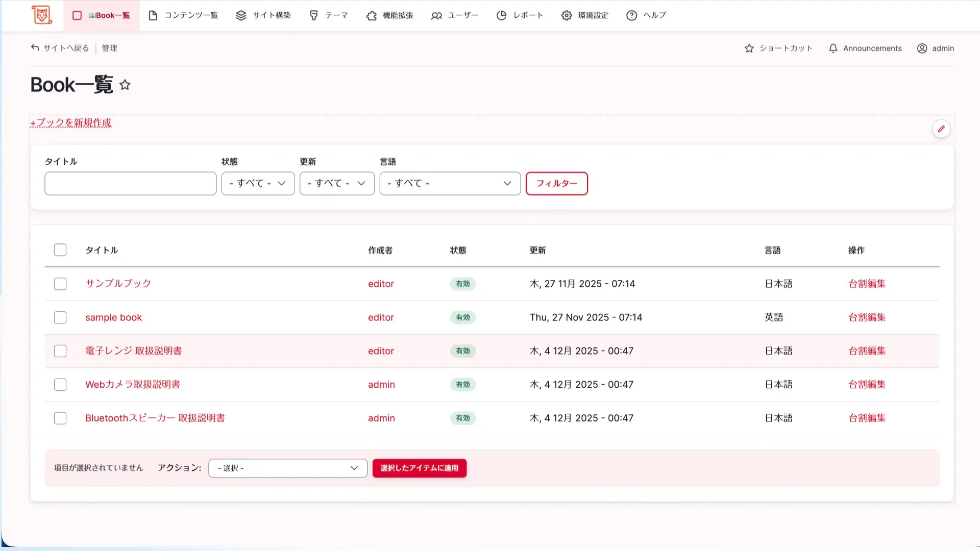Image resolution: width=980 pixels, height=551 pixels.
Task: Click the タイトル filter text field
Action: [130, 183]
